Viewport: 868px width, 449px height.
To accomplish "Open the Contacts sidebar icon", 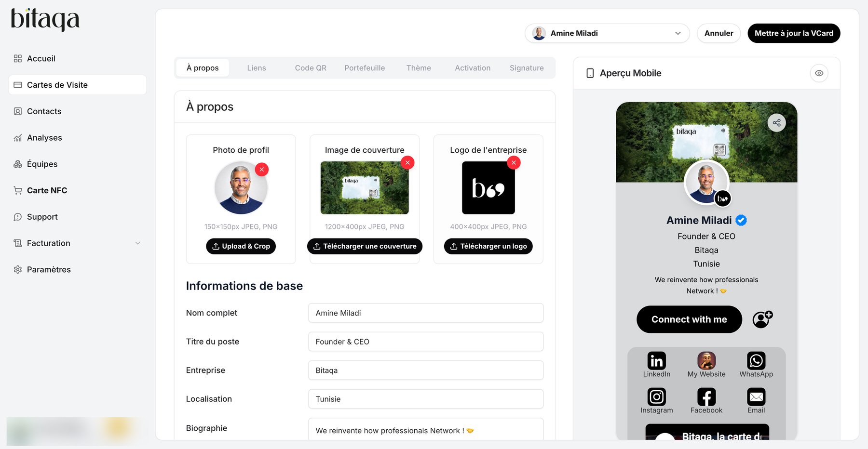I will point(18,111).
